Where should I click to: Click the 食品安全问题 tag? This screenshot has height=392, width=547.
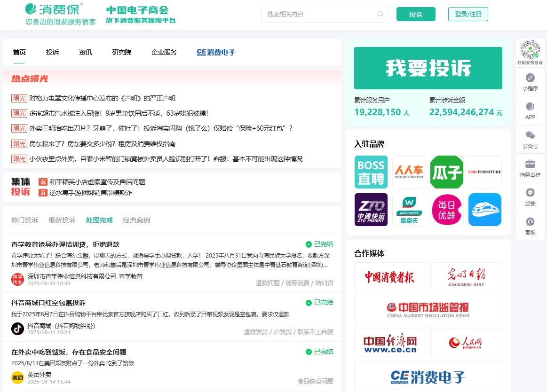click(316, 381)
